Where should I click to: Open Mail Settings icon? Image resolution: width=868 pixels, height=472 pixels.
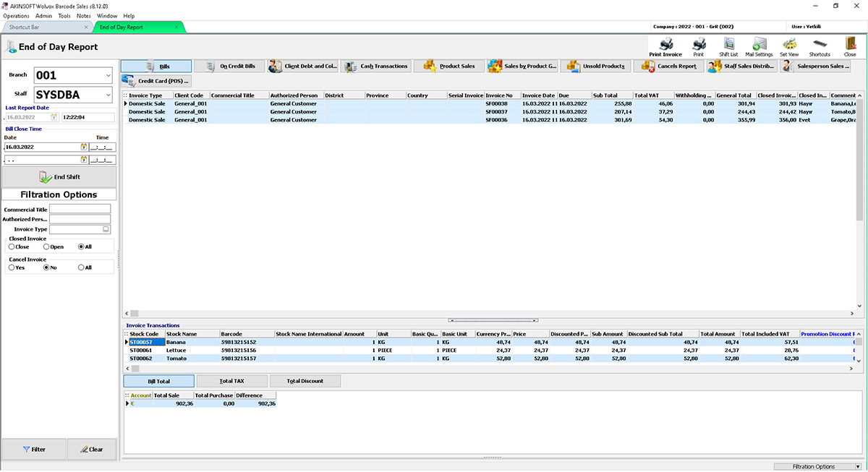(x=759, y=47)
